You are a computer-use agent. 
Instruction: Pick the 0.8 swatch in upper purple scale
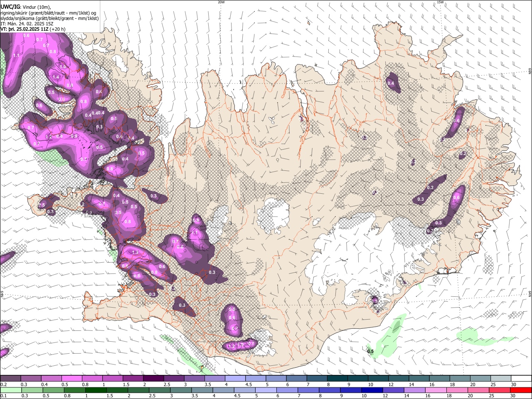tap(92, 379)
